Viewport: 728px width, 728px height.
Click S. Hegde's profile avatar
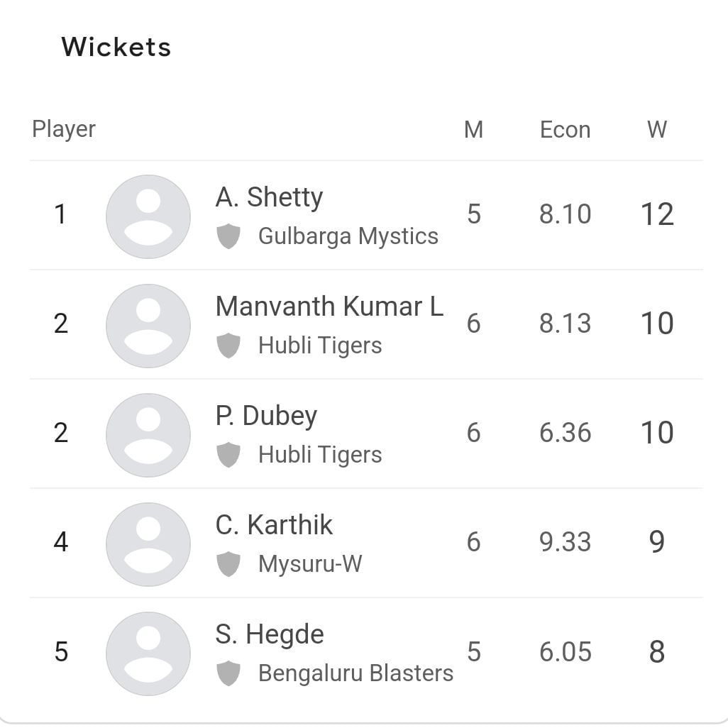tap(148, 653)
